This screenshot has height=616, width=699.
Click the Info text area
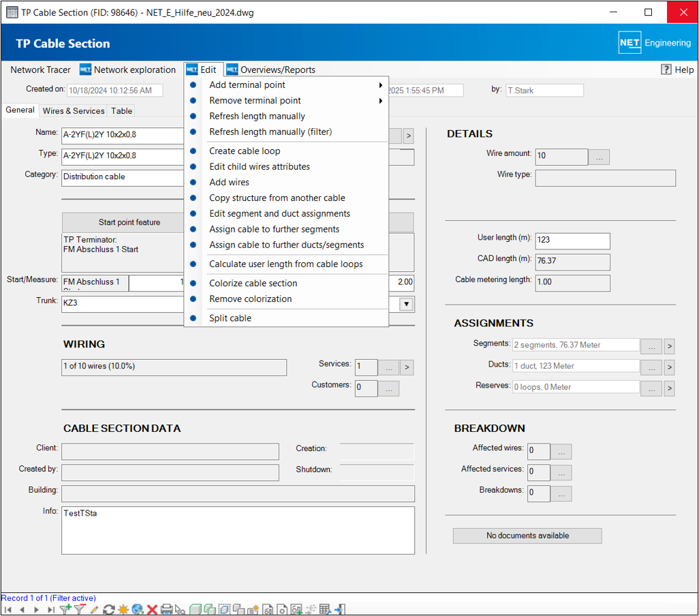pyautogui.click(x=238, y=530)
